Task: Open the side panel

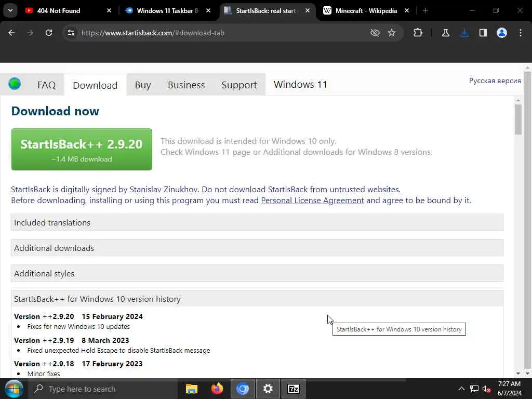Action: tap(483, 33)
